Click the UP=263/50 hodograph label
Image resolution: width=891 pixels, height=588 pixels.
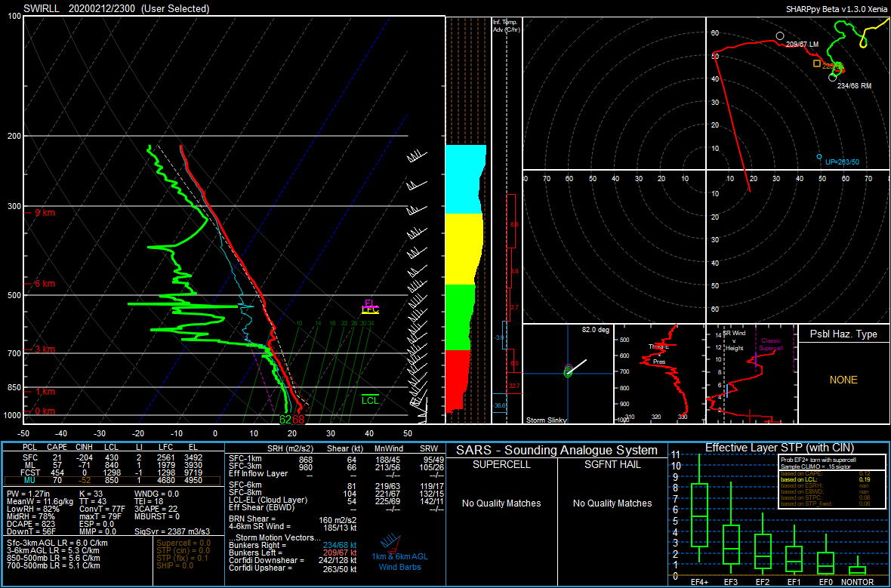(842, 162)
